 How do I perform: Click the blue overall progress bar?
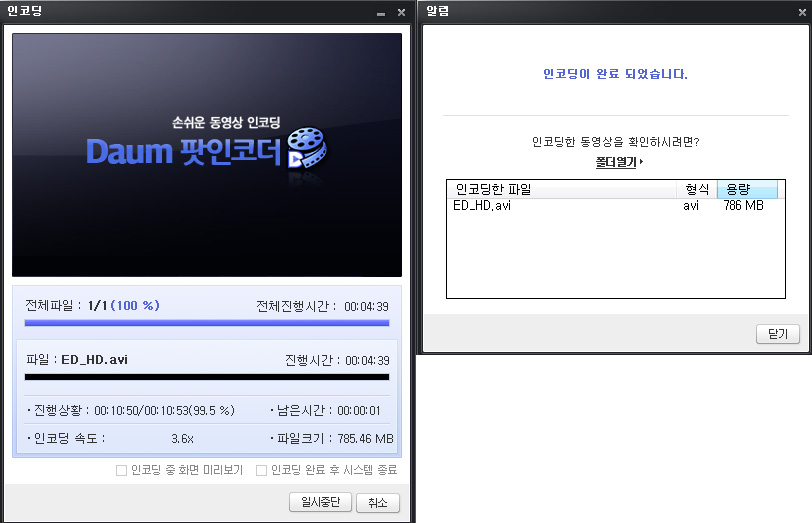coord(207,323)
